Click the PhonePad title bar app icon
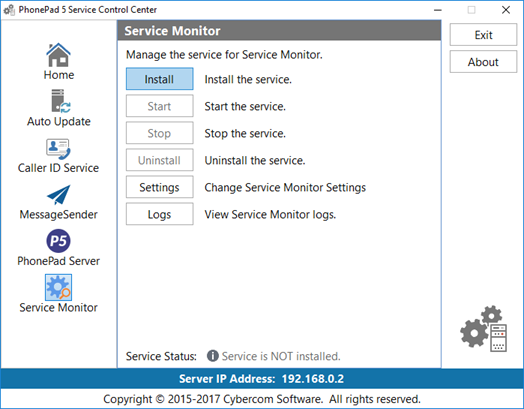 point(9,10)
